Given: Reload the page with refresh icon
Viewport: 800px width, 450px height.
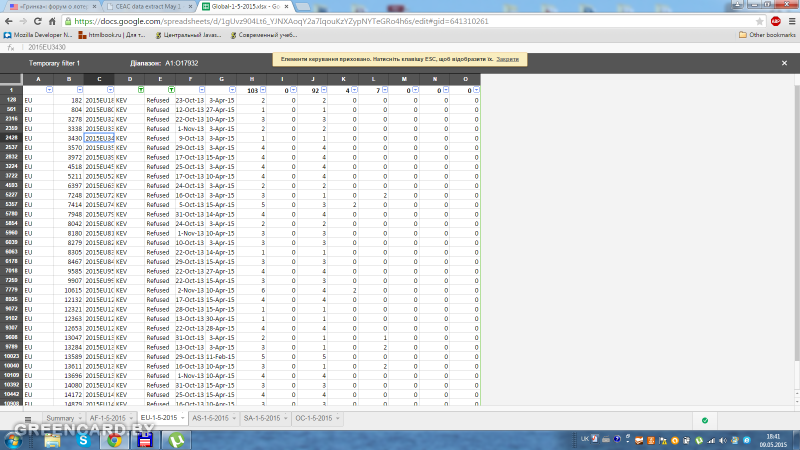Looking at the screenshot, I should point(50,20).
